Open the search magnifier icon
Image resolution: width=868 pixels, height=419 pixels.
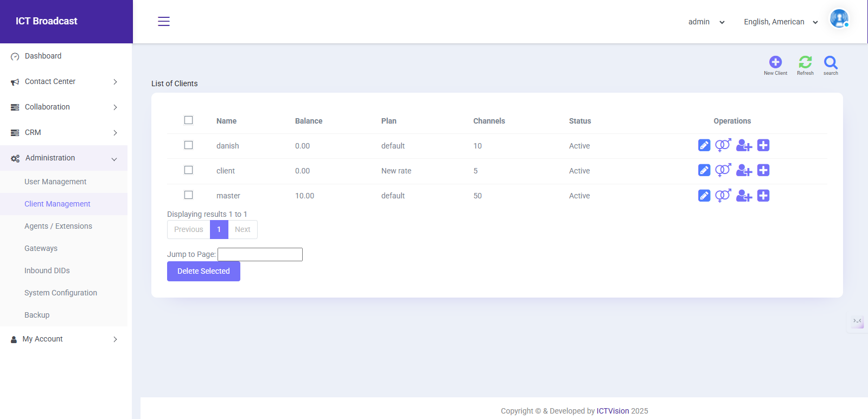point(831,62)
